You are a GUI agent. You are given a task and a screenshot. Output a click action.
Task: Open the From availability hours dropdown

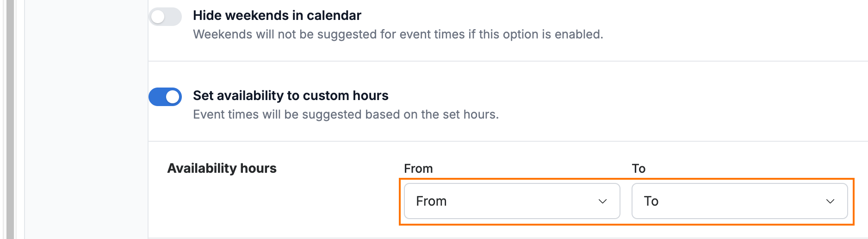[512, 201]
